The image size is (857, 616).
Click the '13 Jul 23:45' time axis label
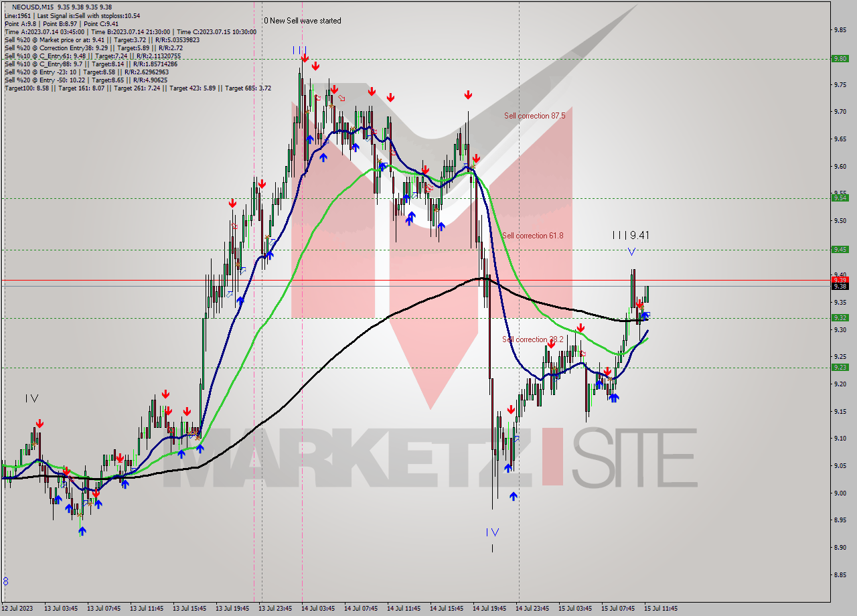tap(275, 609)
